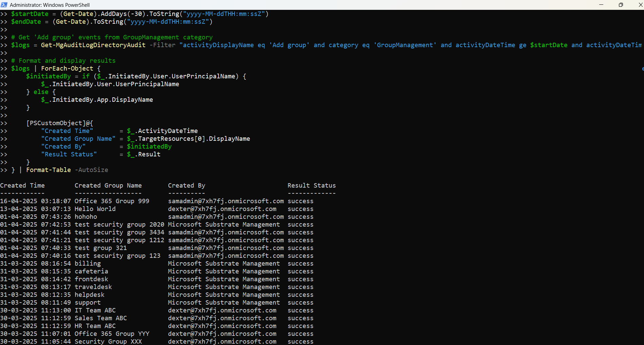Click 'test security group 2020' in output

pos(119,225)
